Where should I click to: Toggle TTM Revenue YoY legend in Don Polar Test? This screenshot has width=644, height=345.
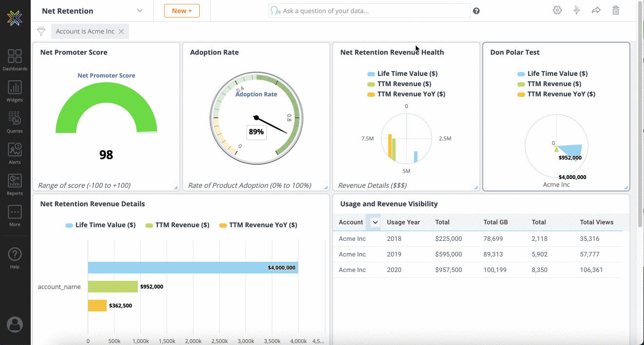pos(556,94)
